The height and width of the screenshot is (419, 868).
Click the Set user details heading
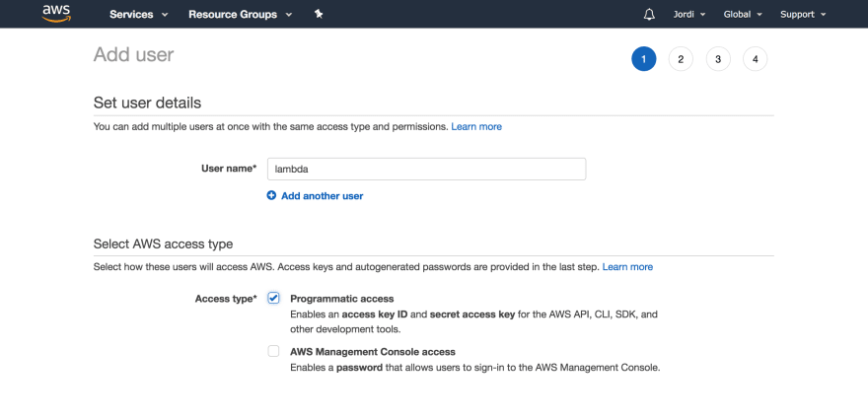(147, 103)
